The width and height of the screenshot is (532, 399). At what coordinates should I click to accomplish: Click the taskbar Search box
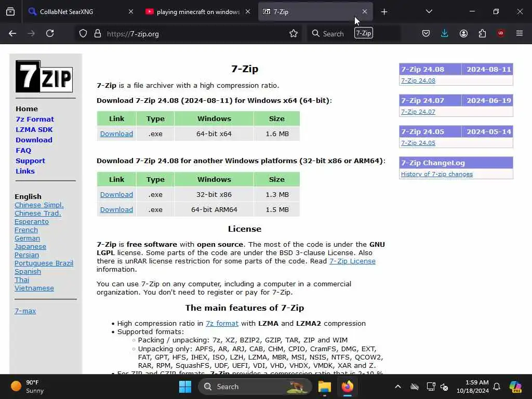click(255, 387)
